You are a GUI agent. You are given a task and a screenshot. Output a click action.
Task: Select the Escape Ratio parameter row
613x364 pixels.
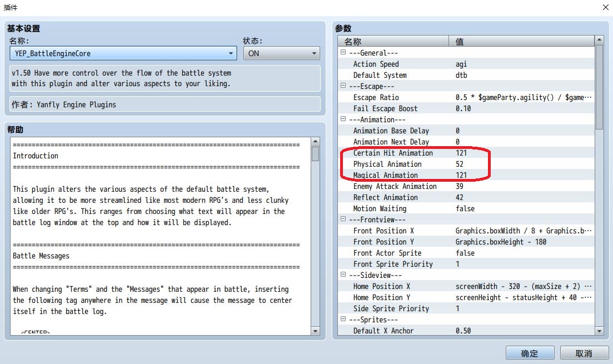tap(466, 97)
